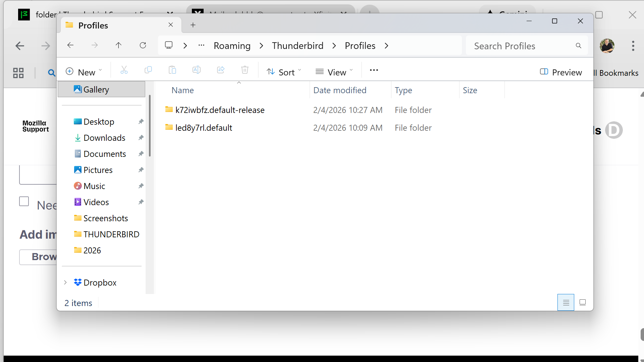Open the View dropdown menu

pyautogui.click(x=334, y=72)
